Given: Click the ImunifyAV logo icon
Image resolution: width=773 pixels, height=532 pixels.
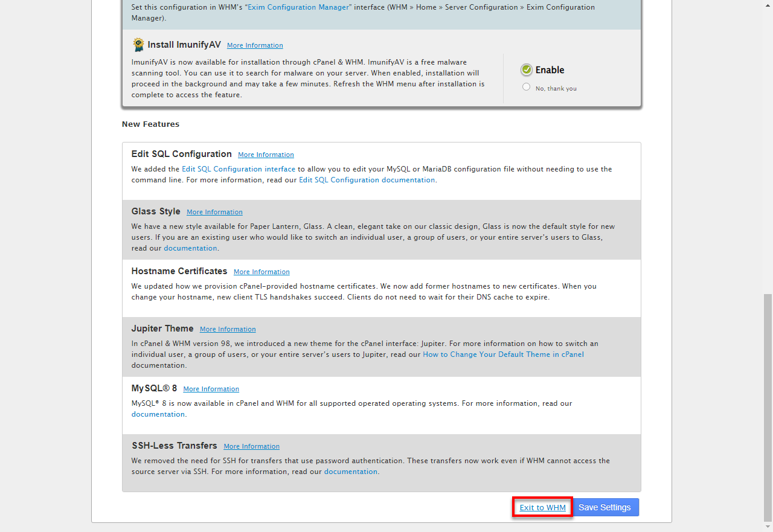Looking at the screenshot, I should click(x=138, y=45).
